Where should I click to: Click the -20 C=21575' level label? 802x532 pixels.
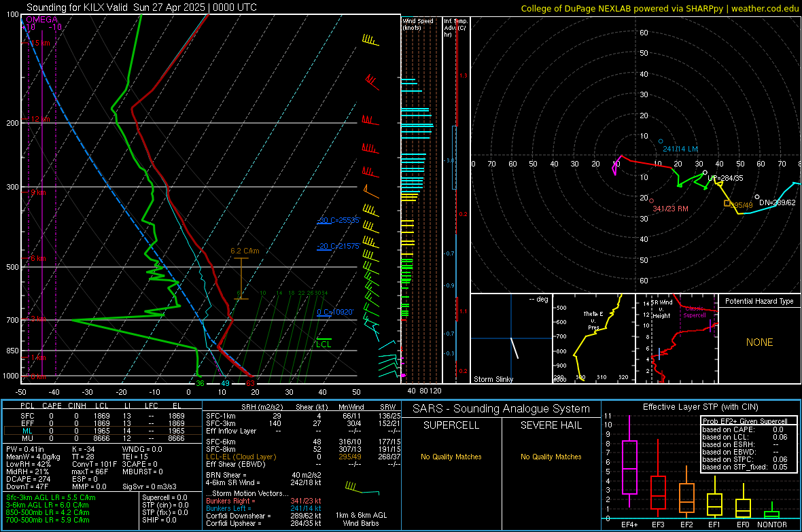coord(338,246)
